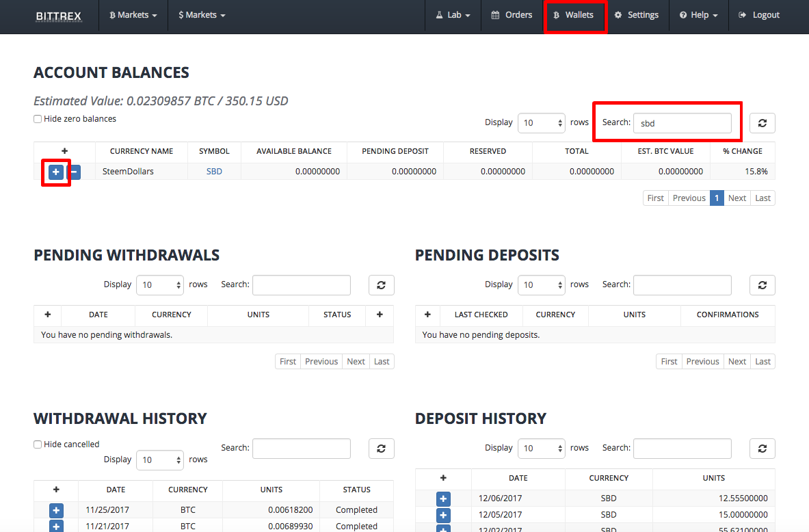Image resolution: width=809 pixels, height=532 pixels.
Task: Click Next in Pending Withdrawals pagination
Action: tap(356, 362)
